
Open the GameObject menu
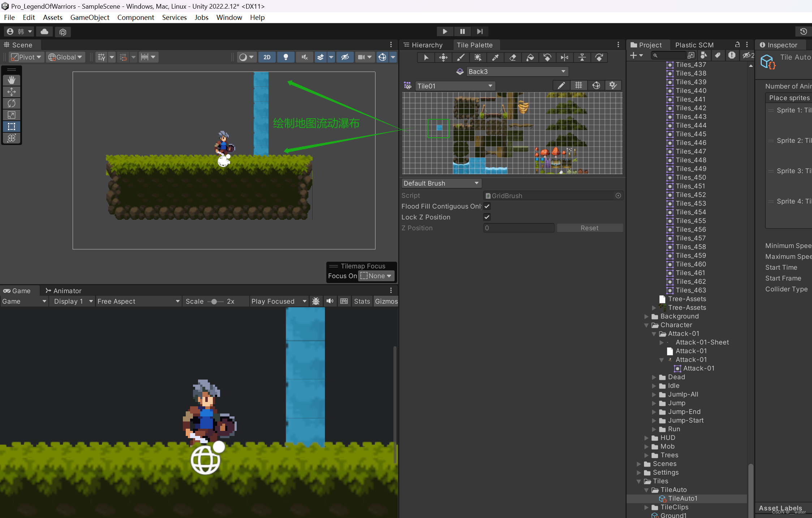pos(90,17)
